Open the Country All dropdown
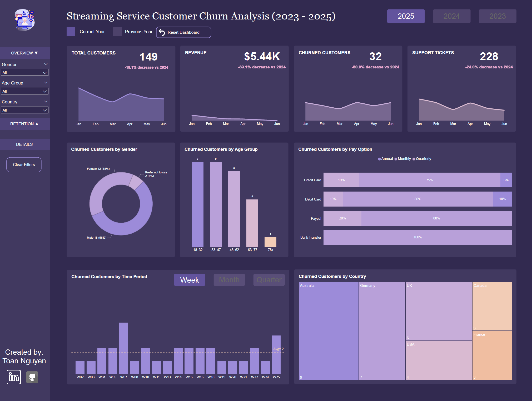The image size is (532, 401). (24, 110)
